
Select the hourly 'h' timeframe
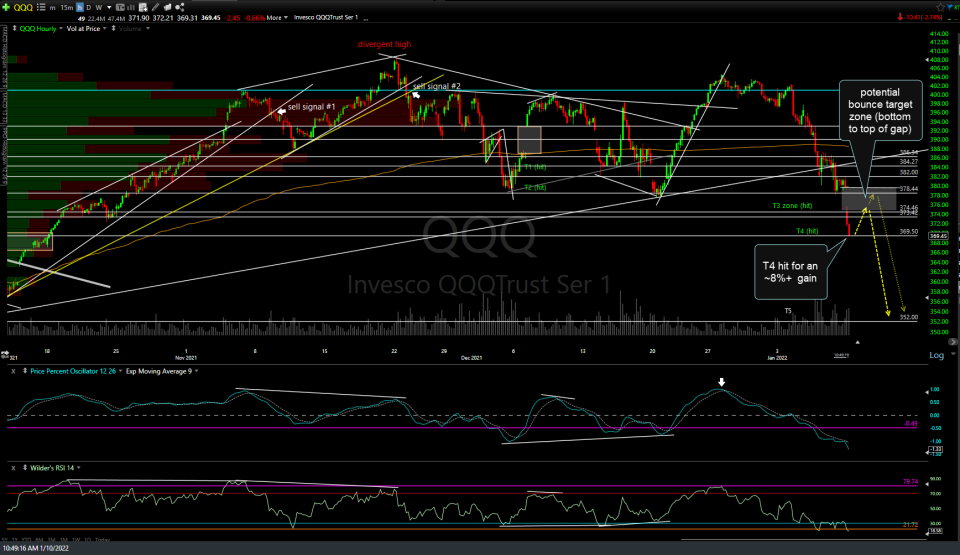(x=80, y=8)
